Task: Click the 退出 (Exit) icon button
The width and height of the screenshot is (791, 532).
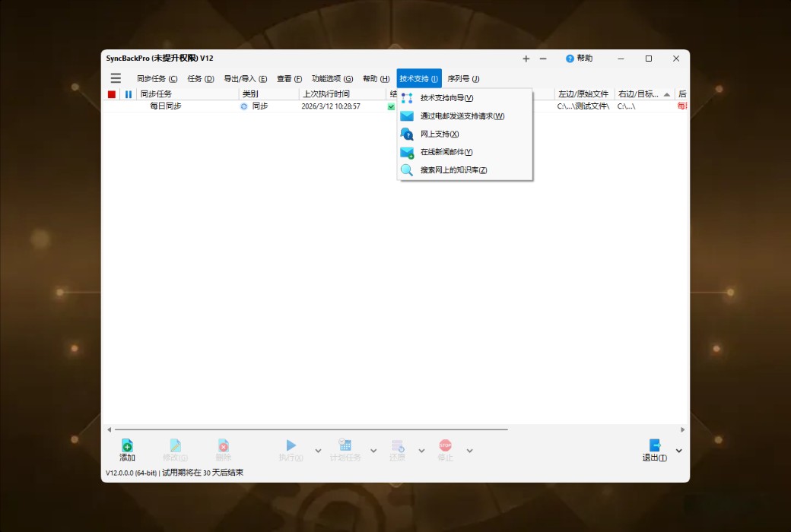Action: (x=654, y=446)
